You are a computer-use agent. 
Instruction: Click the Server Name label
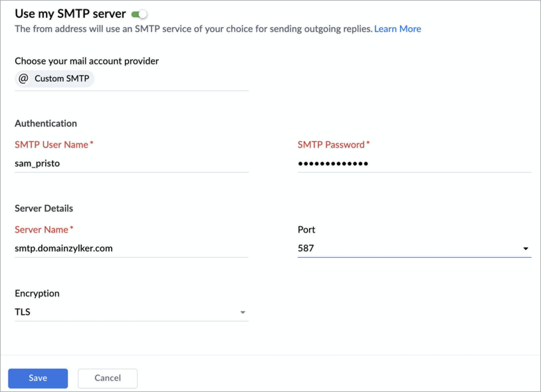click(42, 230)
